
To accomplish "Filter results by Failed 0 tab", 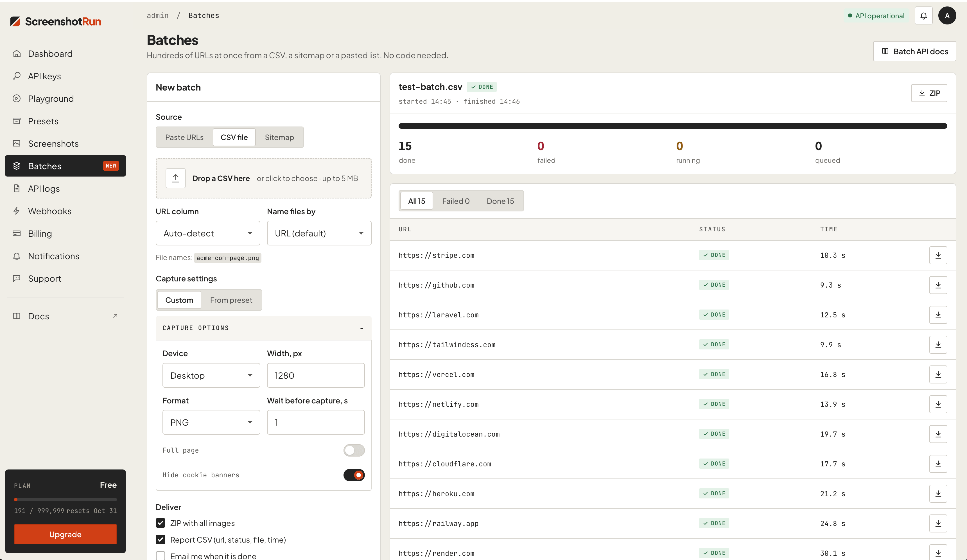I will coord(455,201).
